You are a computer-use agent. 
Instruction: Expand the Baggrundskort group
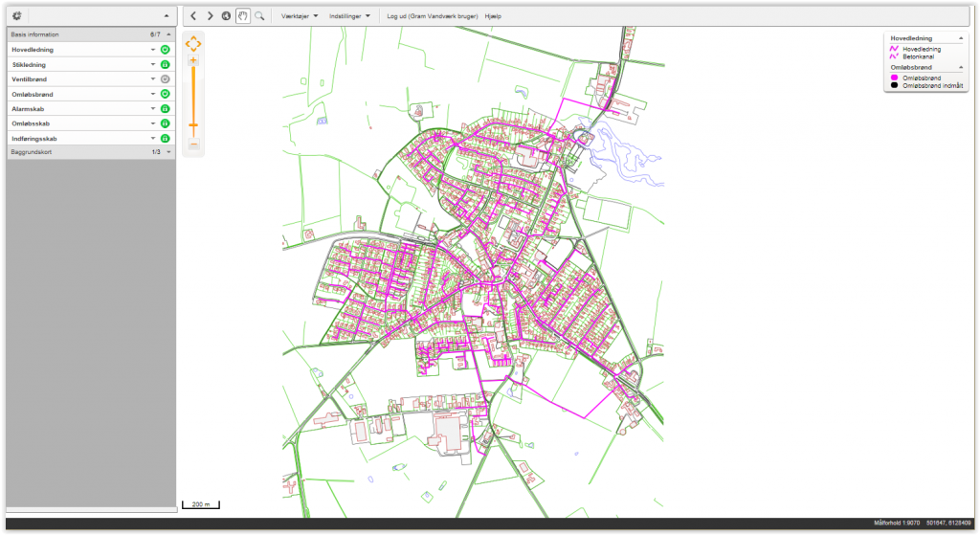168,152
